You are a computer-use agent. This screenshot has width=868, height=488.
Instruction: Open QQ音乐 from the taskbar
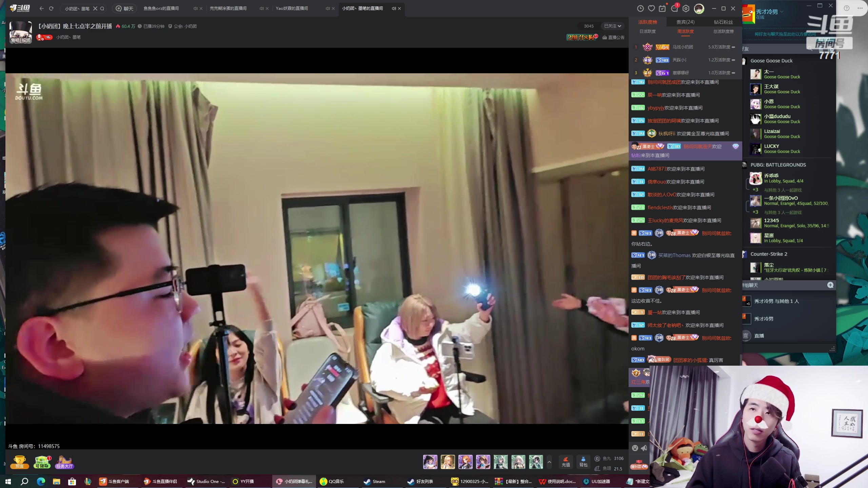[x=332, y=481]
